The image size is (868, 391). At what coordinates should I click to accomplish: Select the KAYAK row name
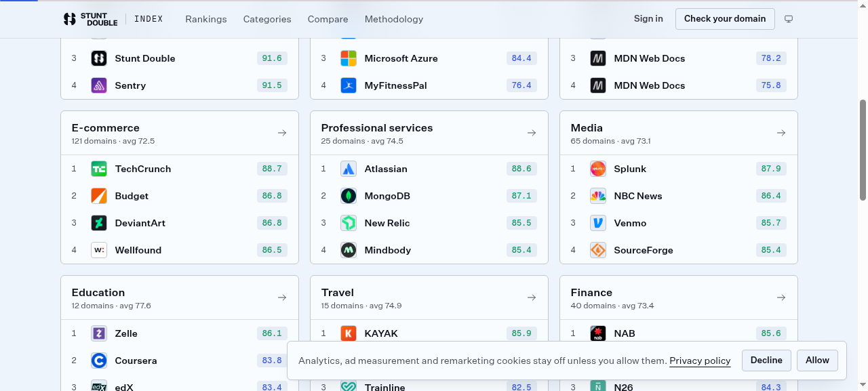(x=381, y=333)
